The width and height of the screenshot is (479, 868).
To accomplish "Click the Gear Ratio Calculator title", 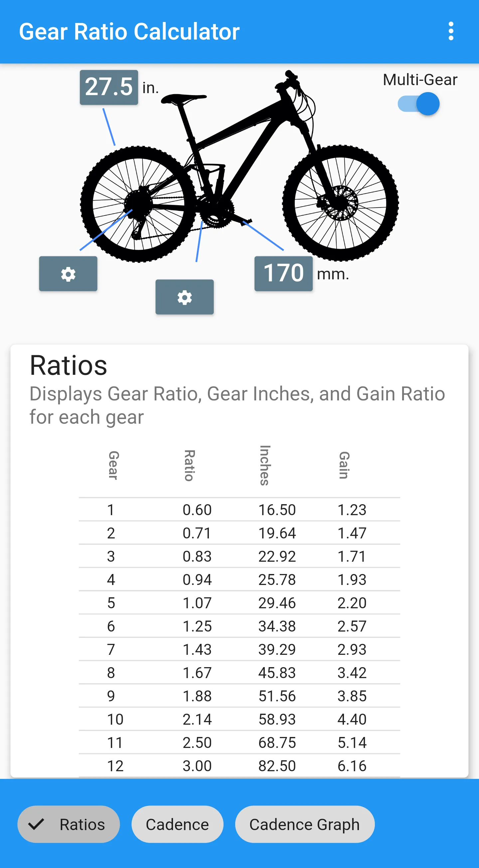I will point(129,32).
